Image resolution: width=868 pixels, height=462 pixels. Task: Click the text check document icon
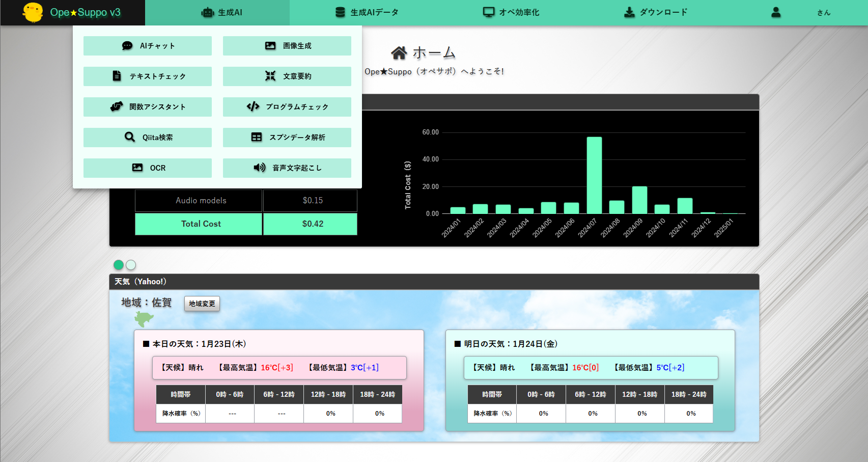tap(117, 76)
